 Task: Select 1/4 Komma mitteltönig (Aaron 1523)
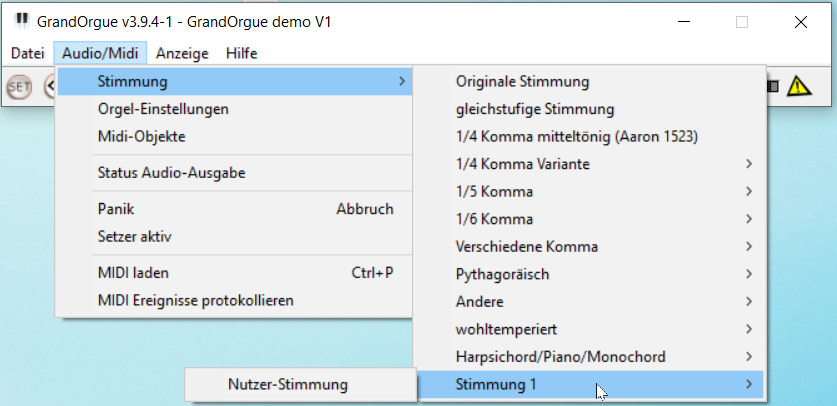click(x=576, y=136)
